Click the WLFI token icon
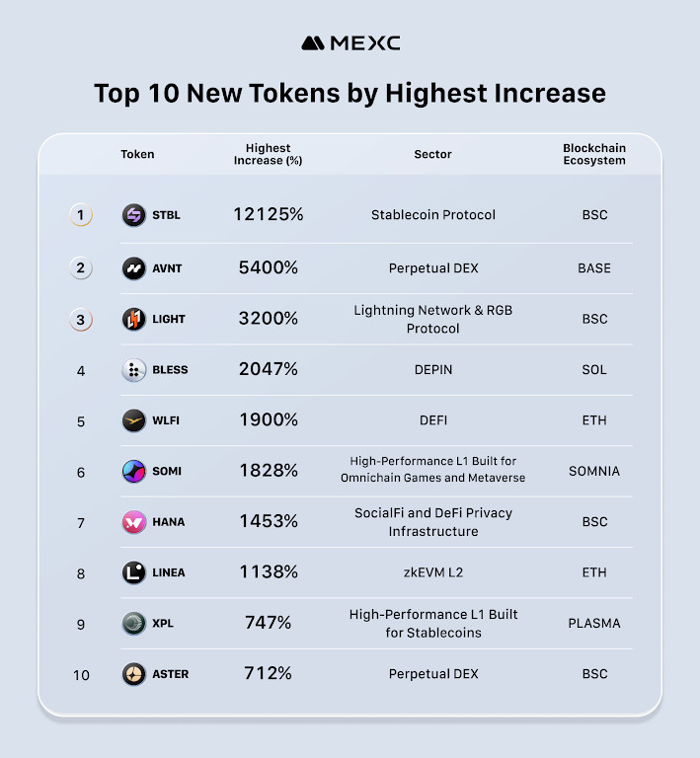Screen dimensions: 700x758 (134, 420)
